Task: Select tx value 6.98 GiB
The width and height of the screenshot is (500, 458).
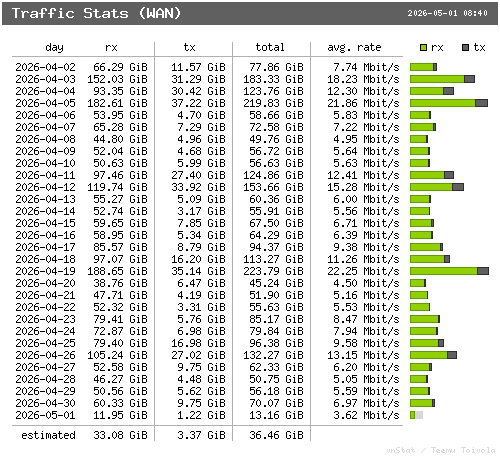Action: pyautogui.click(x=201, y=331)
